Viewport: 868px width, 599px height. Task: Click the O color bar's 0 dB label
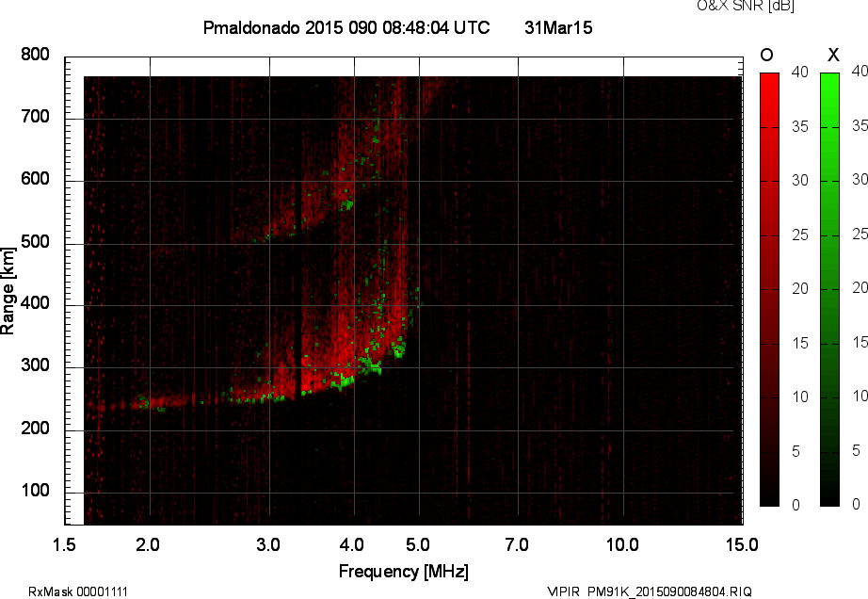coord(796,505)
